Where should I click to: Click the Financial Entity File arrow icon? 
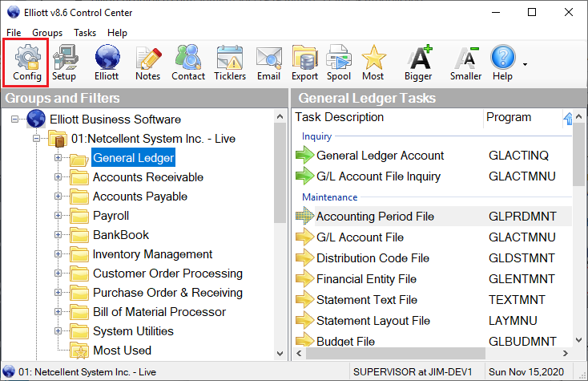click(x=304, y=278)
